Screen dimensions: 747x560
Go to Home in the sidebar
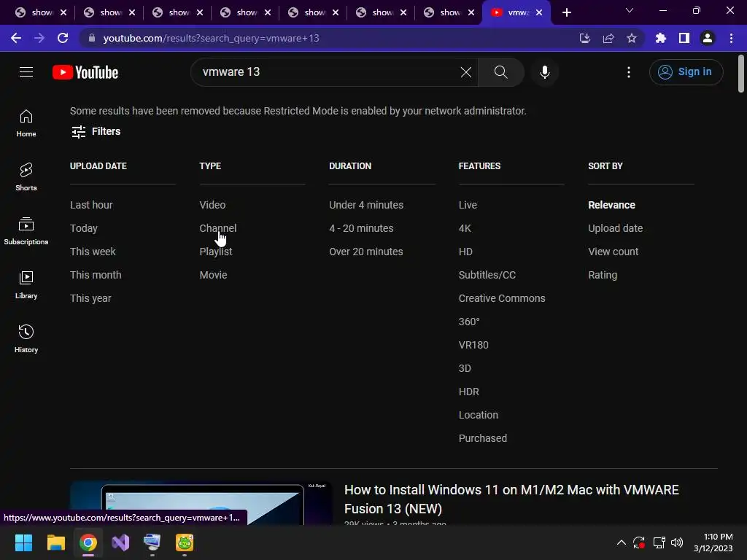click(x=26, y=123)
